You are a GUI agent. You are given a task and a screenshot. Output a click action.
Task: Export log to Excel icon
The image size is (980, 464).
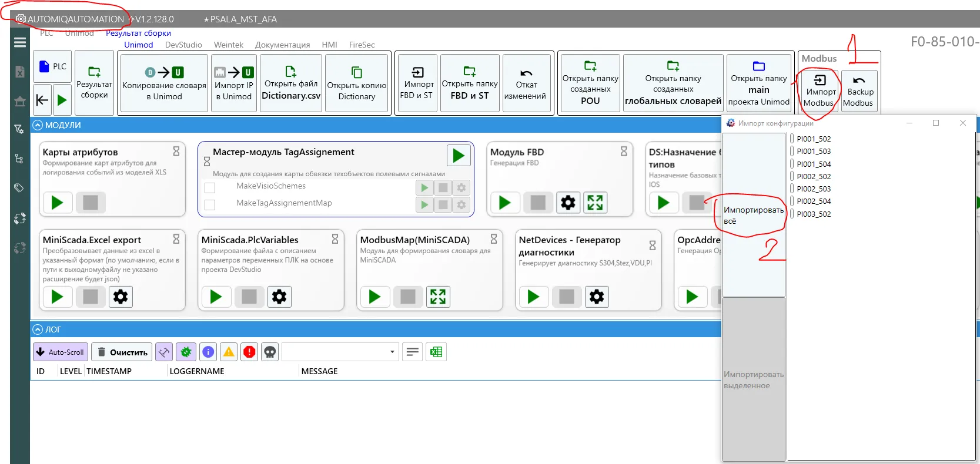tap(436, 352)
